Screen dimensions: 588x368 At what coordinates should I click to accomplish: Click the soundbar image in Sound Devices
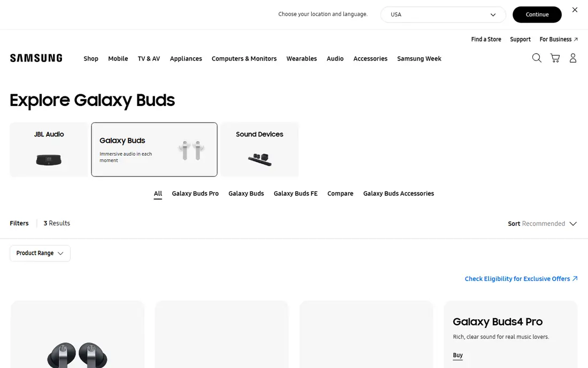point(259,159)
